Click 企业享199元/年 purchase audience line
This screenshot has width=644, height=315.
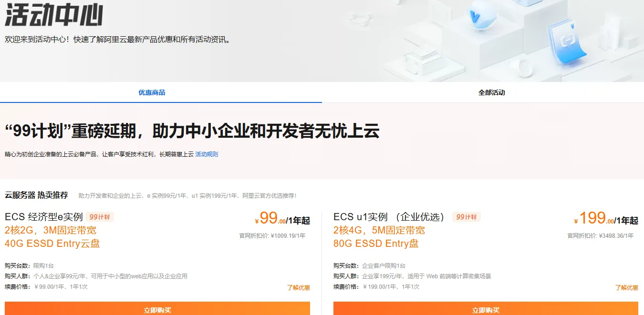412,276
